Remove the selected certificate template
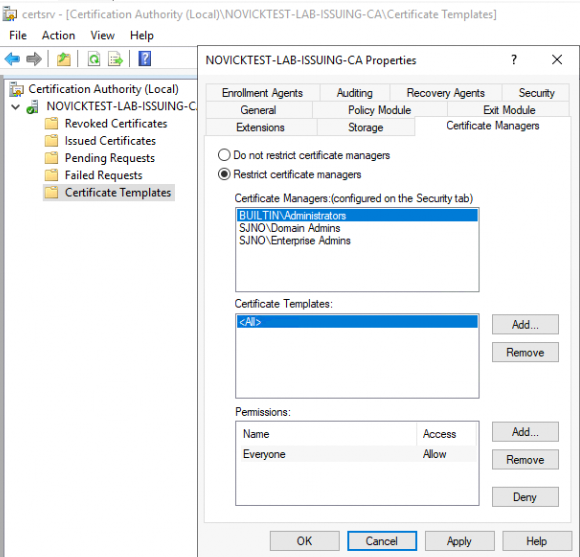 525,352
